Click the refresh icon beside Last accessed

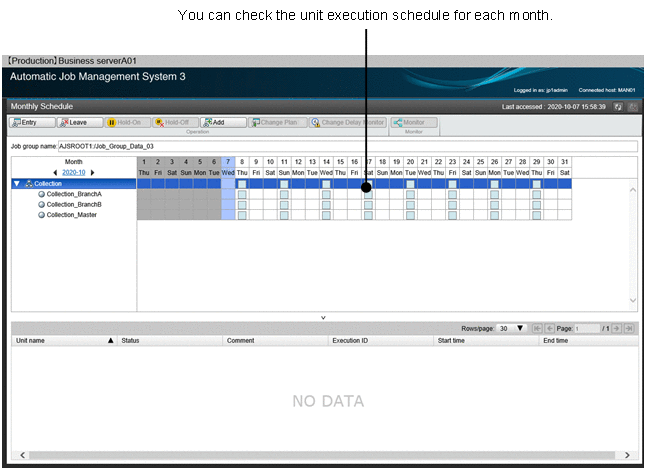pyautogui.click(x=617, y=107)
